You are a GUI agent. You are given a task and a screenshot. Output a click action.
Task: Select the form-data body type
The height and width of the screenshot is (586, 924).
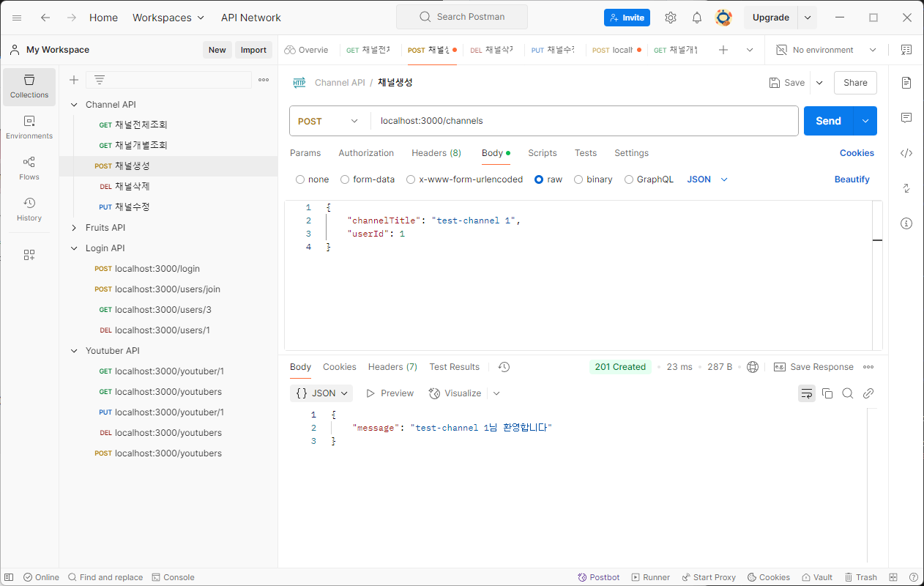pyautogui.click(x=345, y=179)
